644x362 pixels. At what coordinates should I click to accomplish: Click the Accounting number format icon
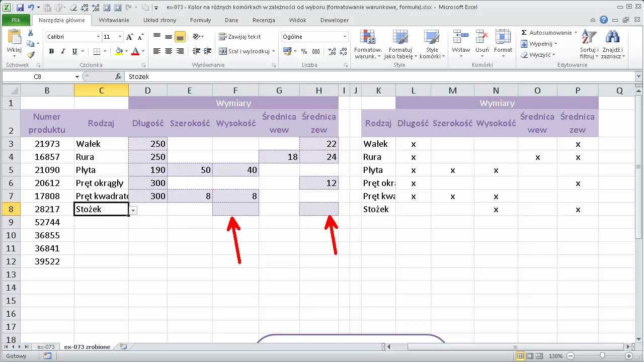click(x=287, y=51)
